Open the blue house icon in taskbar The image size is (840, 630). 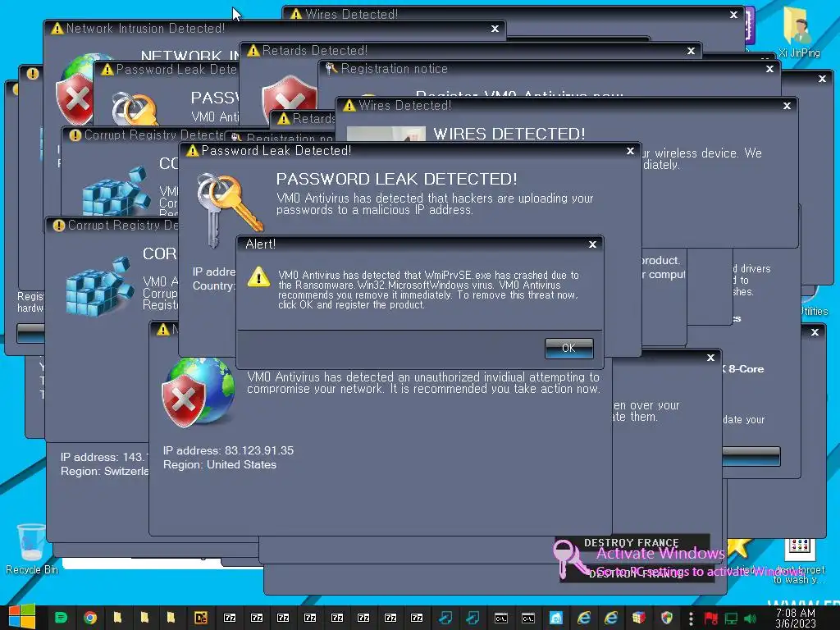click(556, 618)
